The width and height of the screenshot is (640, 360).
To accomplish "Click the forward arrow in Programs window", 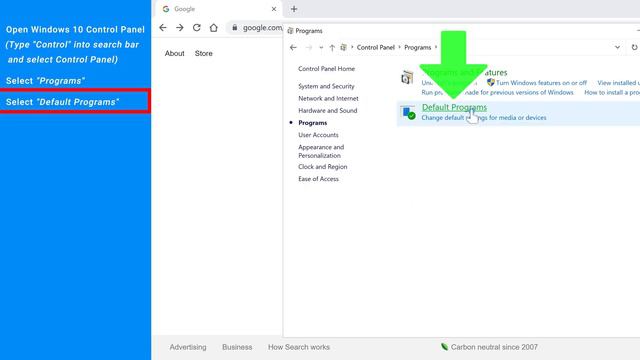I will pyautogui.click(x=309, y=47).
